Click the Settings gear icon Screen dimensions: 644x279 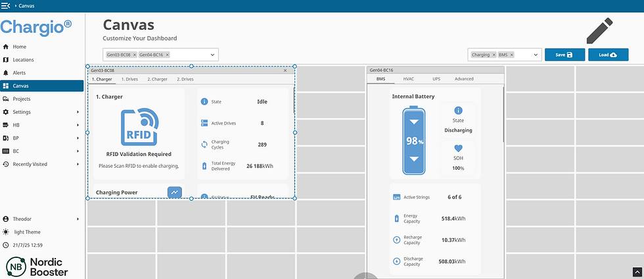tap(6, 112)
